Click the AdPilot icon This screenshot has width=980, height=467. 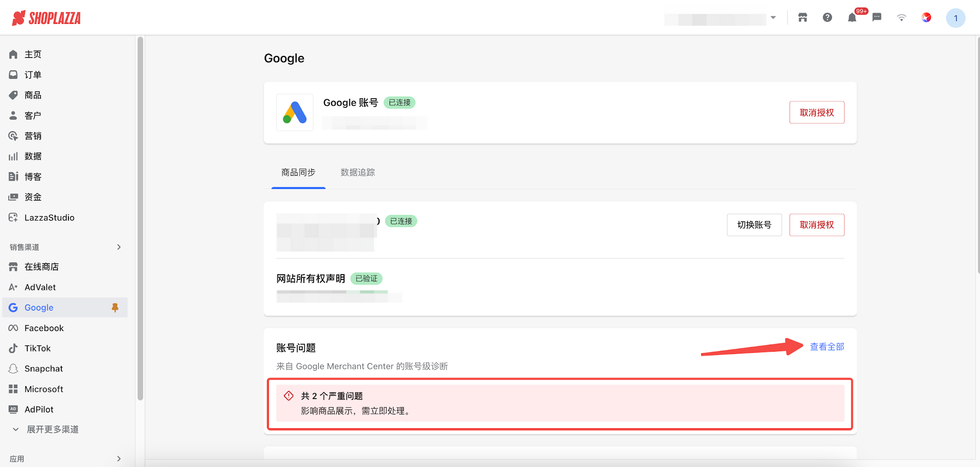coord(13,410)
